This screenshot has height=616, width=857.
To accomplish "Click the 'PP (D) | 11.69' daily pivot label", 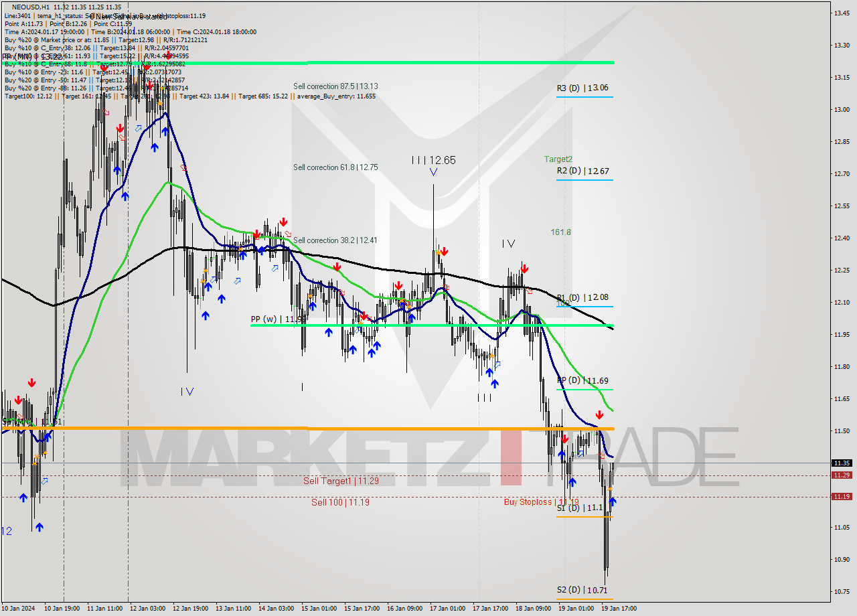I will point(582,380).
